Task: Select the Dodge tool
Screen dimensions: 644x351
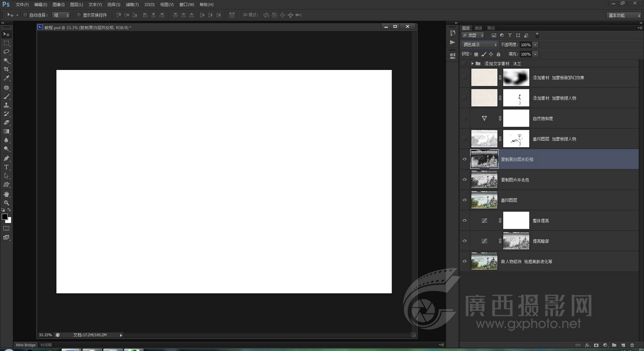Action: coord(6,149)
